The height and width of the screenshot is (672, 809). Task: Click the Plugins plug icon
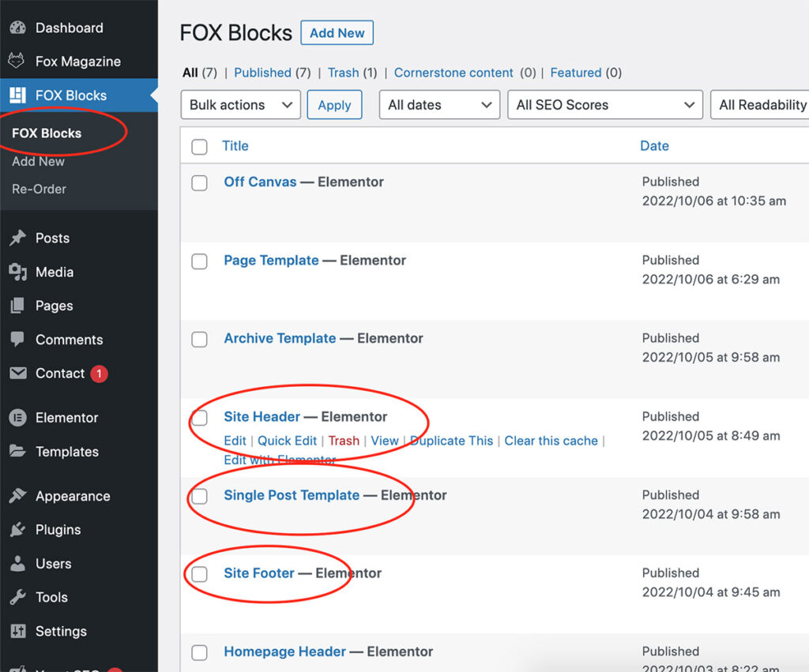[17, 530]
